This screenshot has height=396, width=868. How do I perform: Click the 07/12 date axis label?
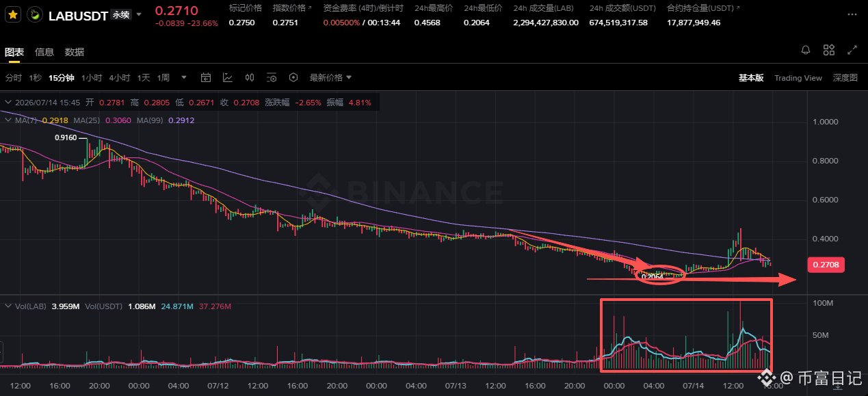point(218,386)
